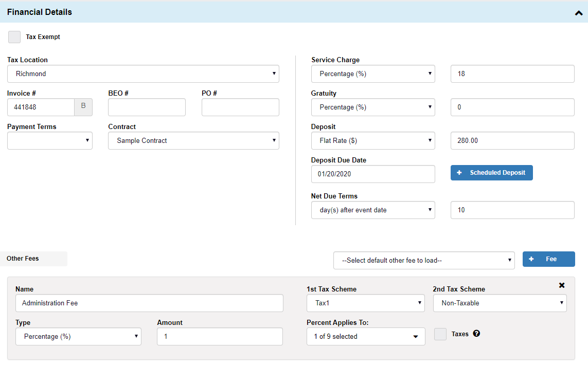Click the blue + Fee button
588x365 pixels.
tap(548, 259)
